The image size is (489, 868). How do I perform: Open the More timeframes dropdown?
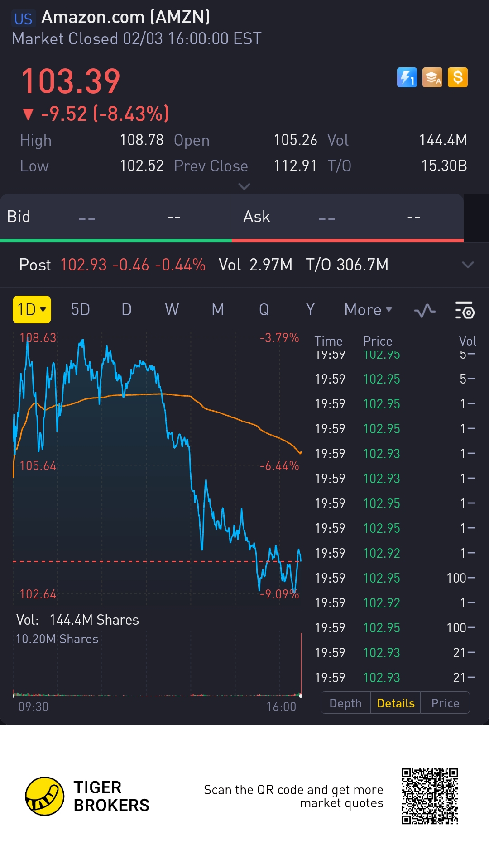pyautogui.click(x=368, y=310)
